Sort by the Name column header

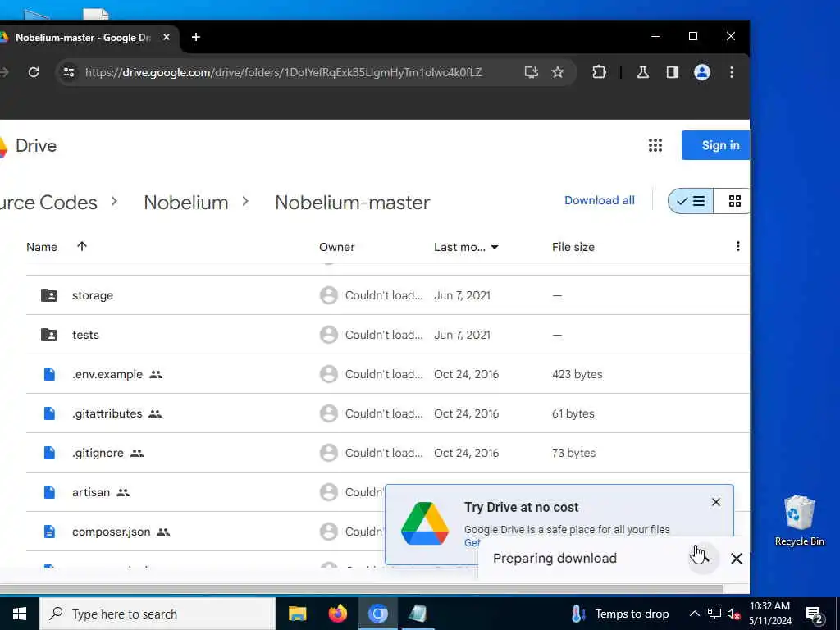point(42,247)
